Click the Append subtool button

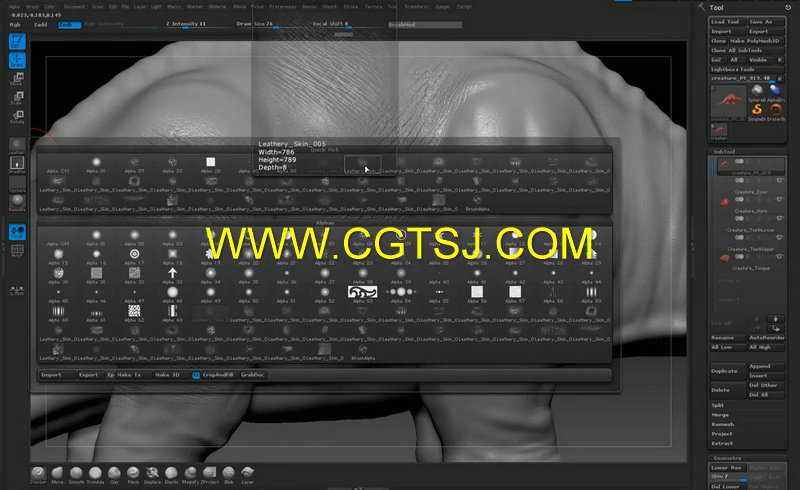(x=766, y=366)
